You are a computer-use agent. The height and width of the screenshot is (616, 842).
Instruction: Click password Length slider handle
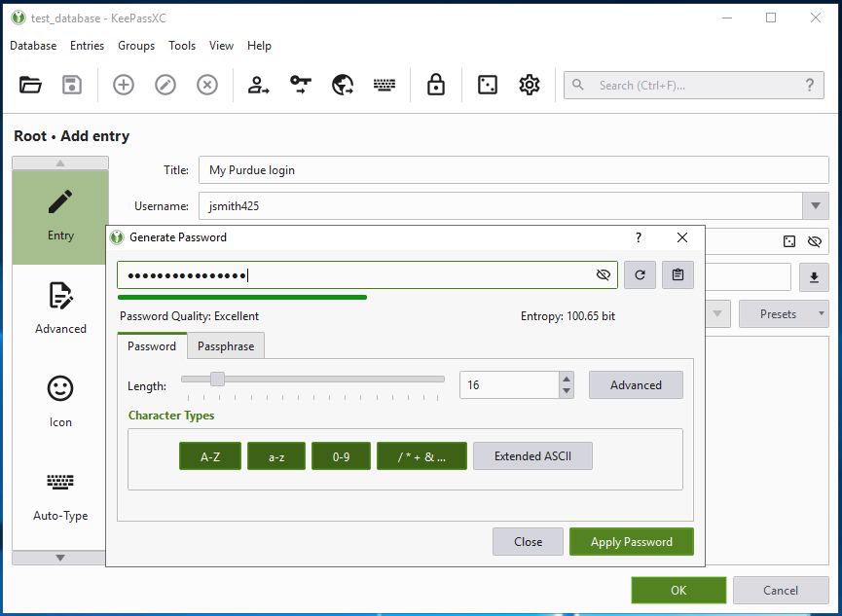[217, 380]
